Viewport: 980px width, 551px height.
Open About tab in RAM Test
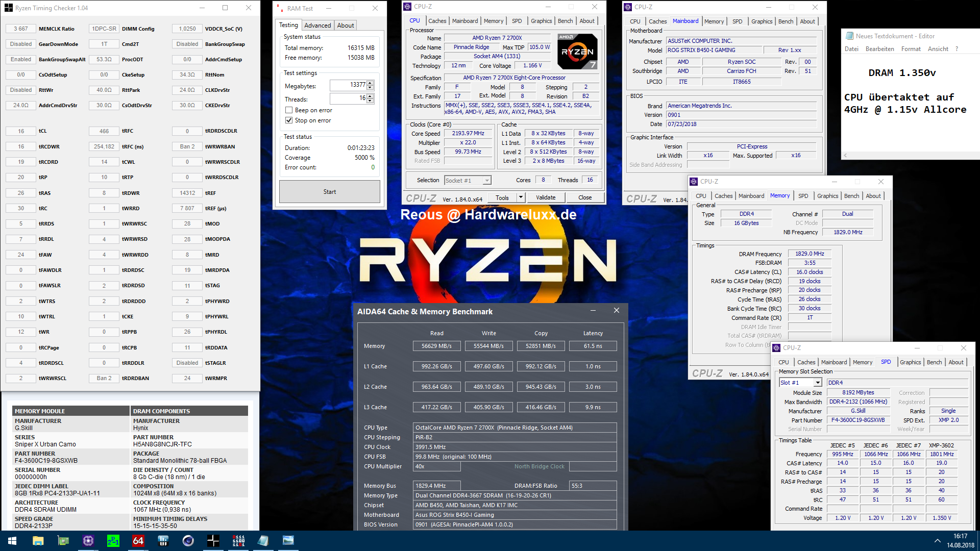tap(346, 26)
